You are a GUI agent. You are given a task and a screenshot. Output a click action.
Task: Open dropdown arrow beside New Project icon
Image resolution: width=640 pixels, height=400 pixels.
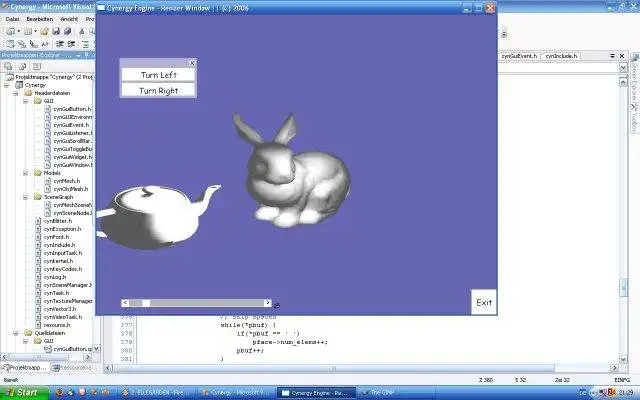18,31
